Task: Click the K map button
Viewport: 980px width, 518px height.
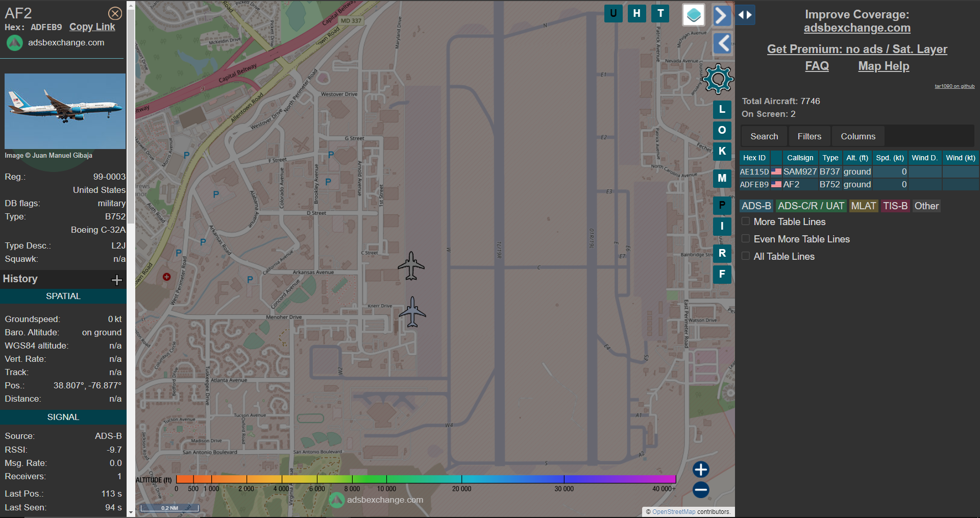Action: pos(722,152)
